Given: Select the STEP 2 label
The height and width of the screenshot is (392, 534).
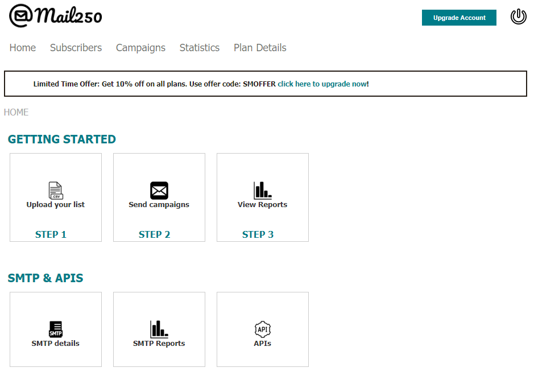Looking at the screenshot, I should coord(154,234).
